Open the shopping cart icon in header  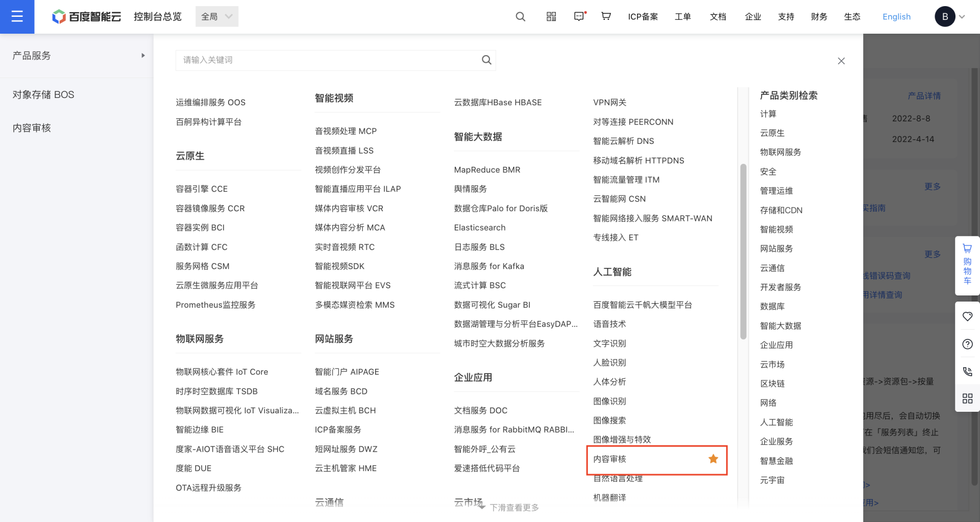[606, 16]
